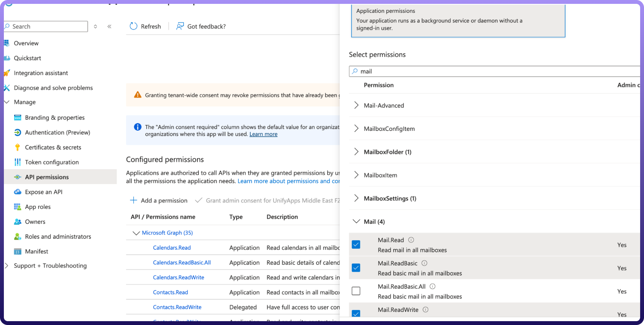Expand the MailboxSettings (1) permission group

pos(356,198)
